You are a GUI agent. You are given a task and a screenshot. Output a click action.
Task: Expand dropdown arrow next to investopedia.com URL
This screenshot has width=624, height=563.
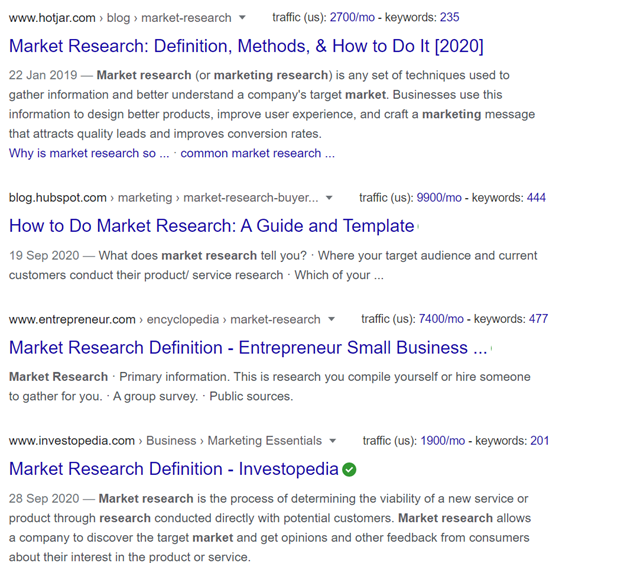(333, 441)
